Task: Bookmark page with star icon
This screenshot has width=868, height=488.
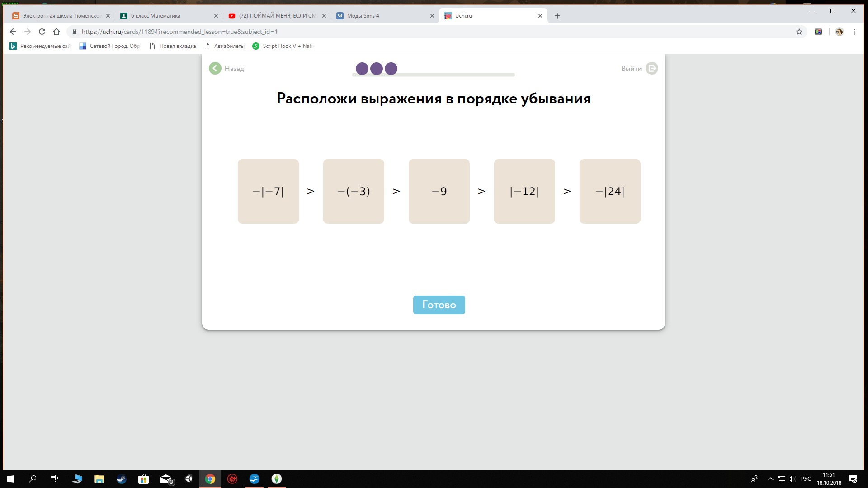Action: pyautogui.click(x=799, y=32)
